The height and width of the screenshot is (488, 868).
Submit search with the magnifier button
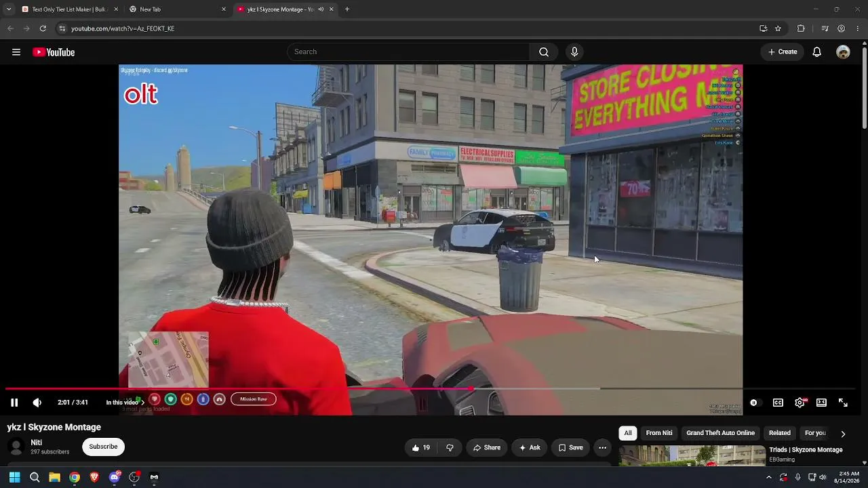point(544,52)
